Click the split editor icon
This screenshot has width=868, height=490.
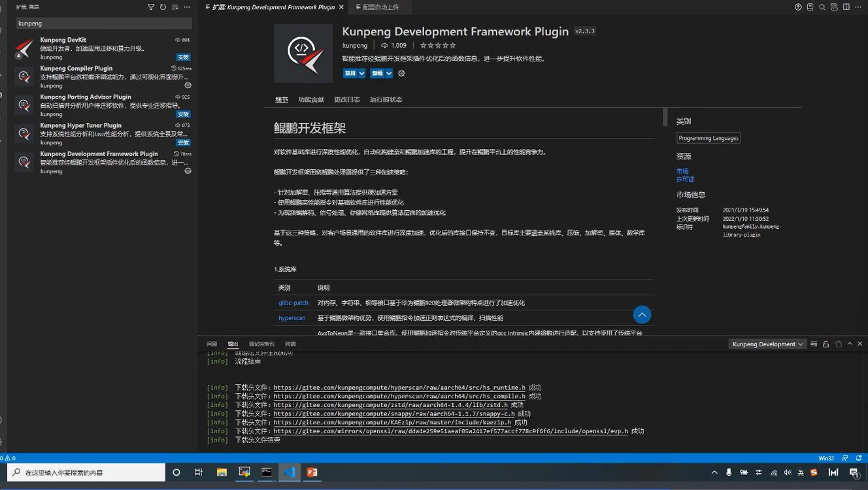point(846,7)
